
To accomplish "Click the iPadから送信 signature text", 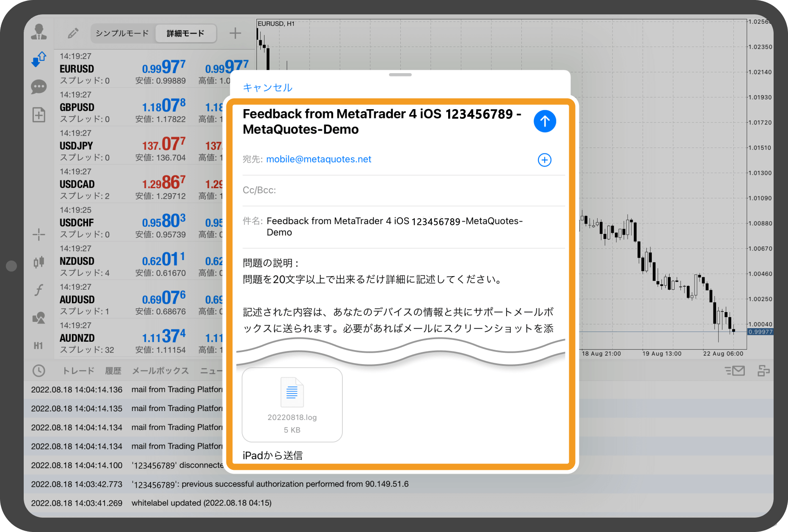I will point(273,455).
